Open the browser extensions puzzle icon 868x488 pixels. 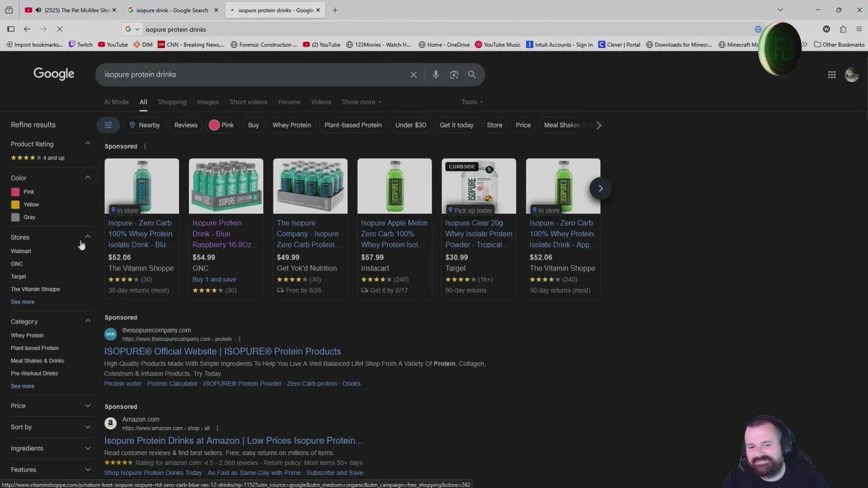[843, 29]
